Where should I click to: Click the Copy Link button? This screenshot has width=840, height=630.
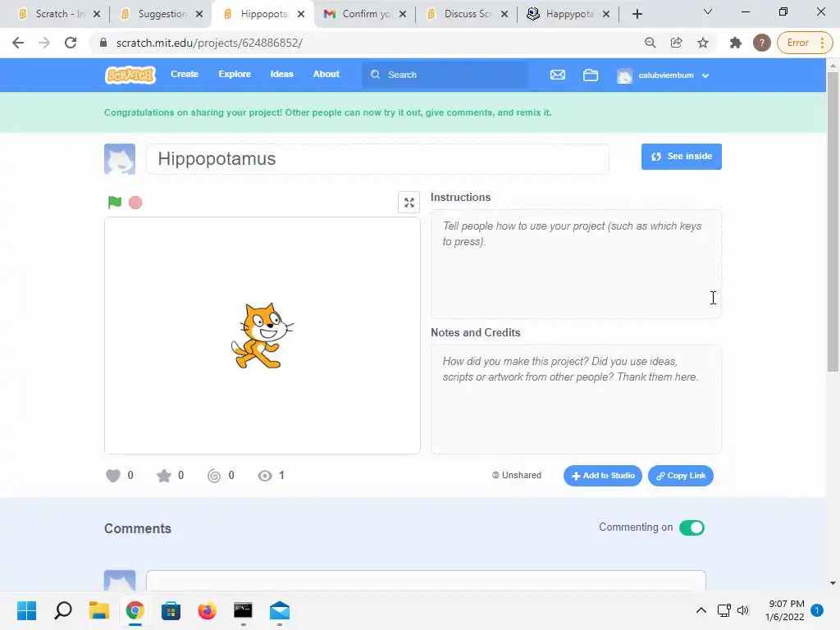[x=680, y=476]
